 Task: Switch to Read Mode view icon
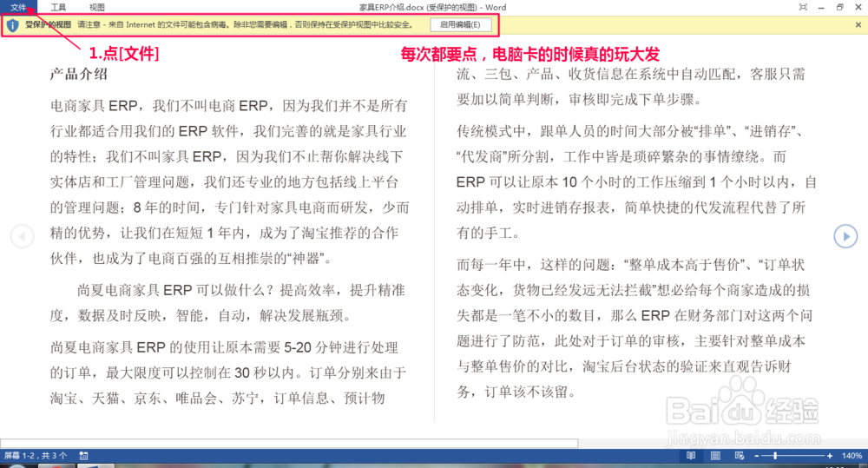(691, 455)
